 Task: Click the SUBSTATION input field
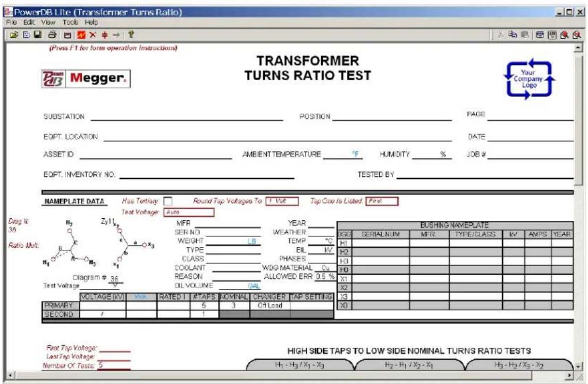(x=187, y=116)
